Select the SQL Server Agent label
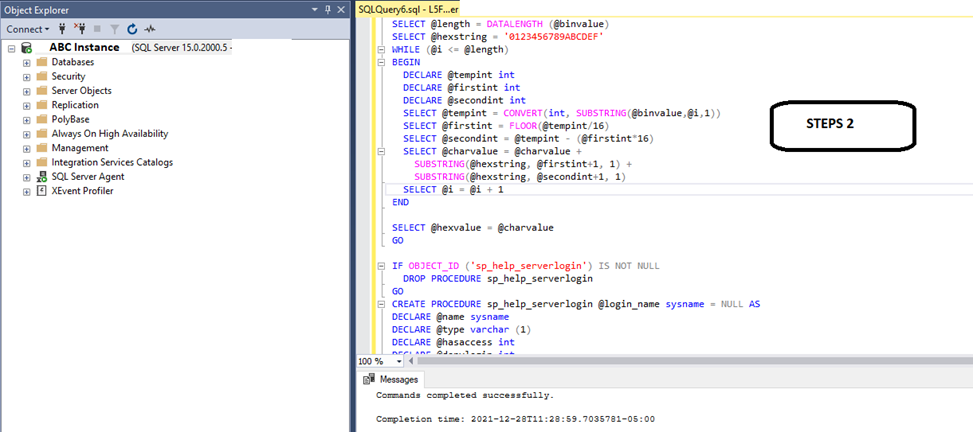The image size is (973, 432). pyautogui.click(x=88, y=177)
